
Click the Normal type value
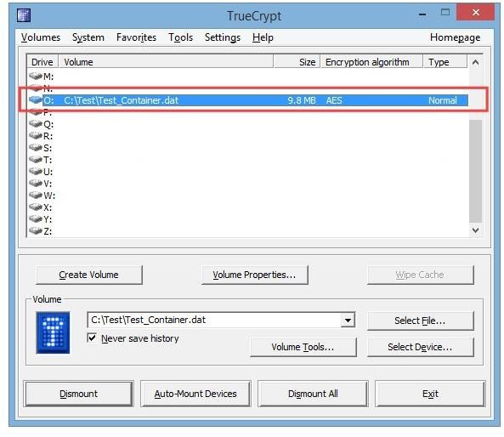click(443, 100)
